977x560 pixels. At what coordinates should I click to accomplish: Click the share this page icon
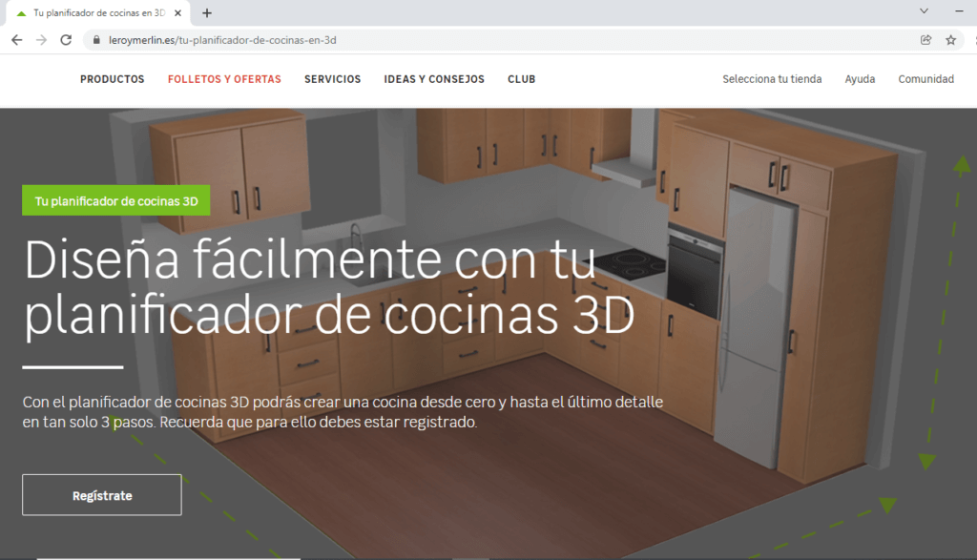(x=925, y=40)
